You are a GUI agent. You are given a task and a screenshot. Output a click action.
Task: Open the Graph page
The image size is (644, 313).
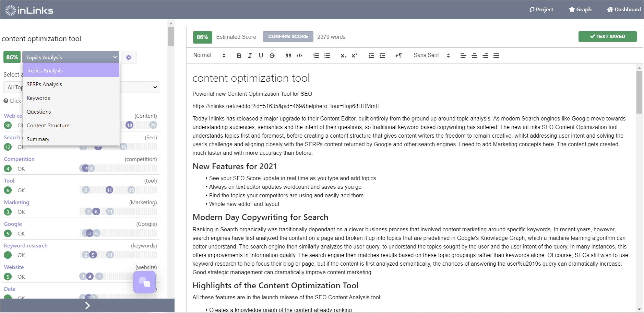(x=580, y=10)
